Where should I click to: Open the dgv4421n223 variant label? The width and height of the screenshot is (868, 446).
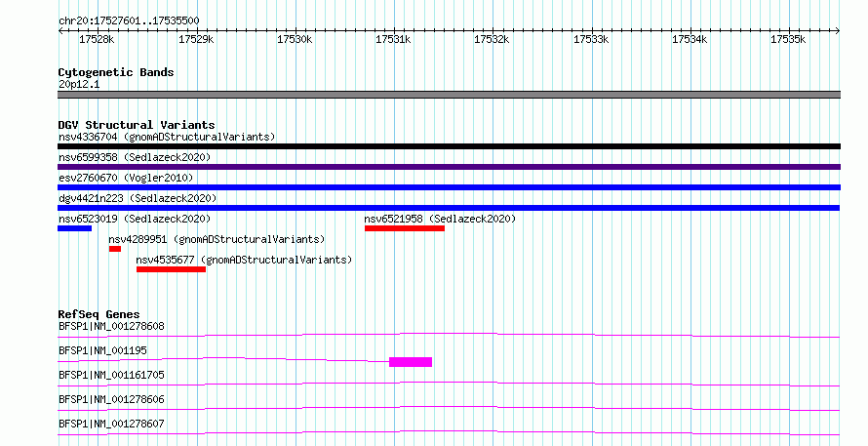(138, 198)
